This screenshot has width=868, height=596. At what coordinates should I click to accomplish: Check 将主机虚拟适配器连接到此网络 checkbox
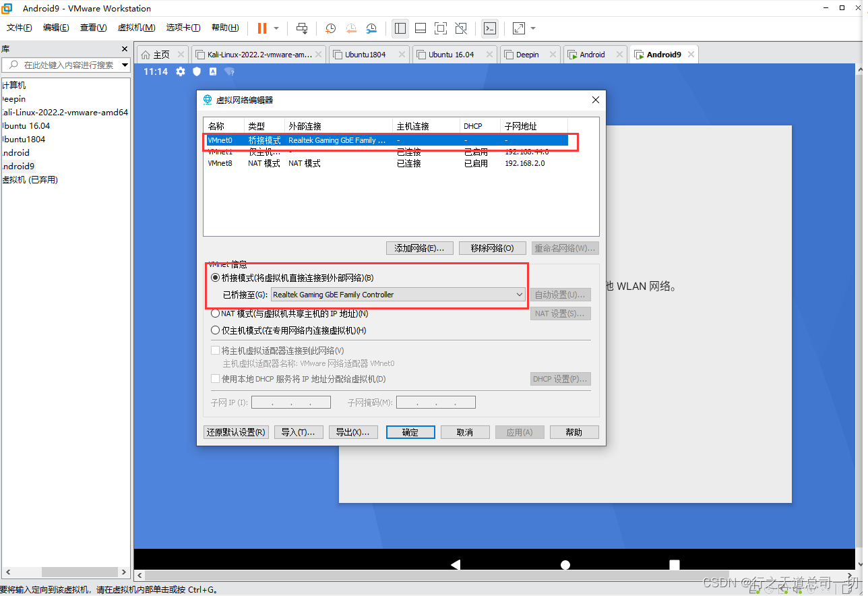point(216,351)
